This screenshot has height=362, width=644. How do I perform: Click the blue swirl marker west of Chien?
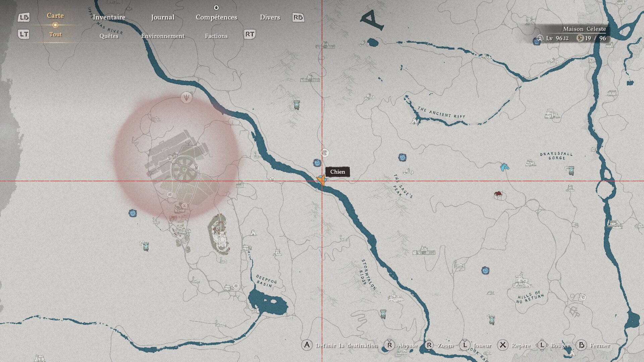(317, 163)
